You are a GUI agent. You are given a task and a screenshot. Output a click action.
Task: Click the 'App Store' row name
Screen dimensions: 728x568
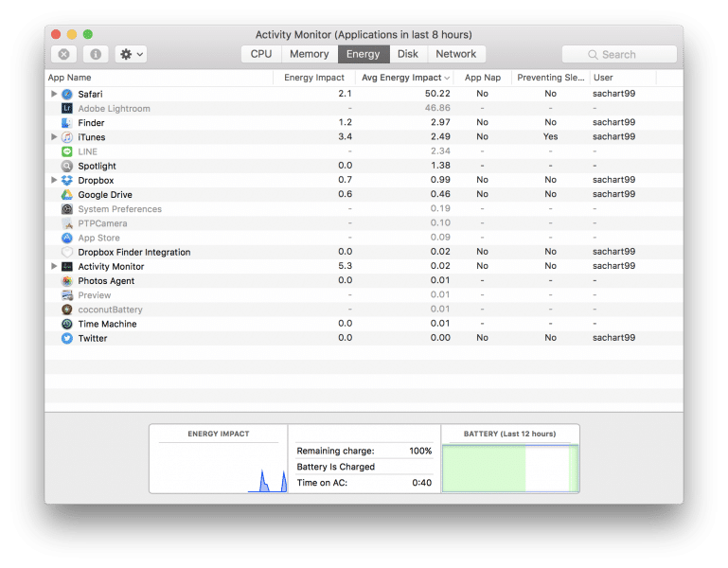[98, 238]
